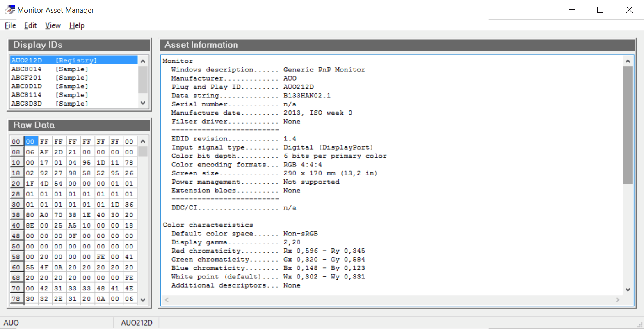
Task: Click the Data string B133HAN02.1 line
Action: click(x=251, y=96)
